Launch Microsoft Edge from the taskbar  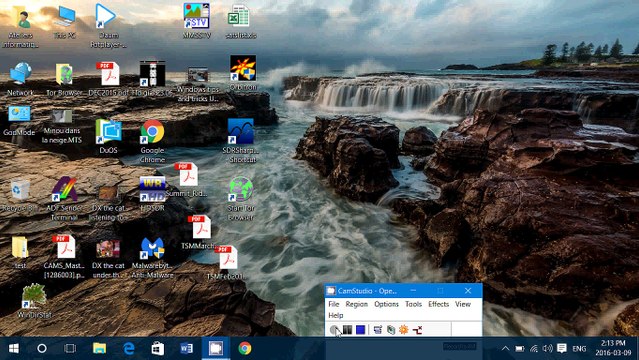[x=129, y=348]
